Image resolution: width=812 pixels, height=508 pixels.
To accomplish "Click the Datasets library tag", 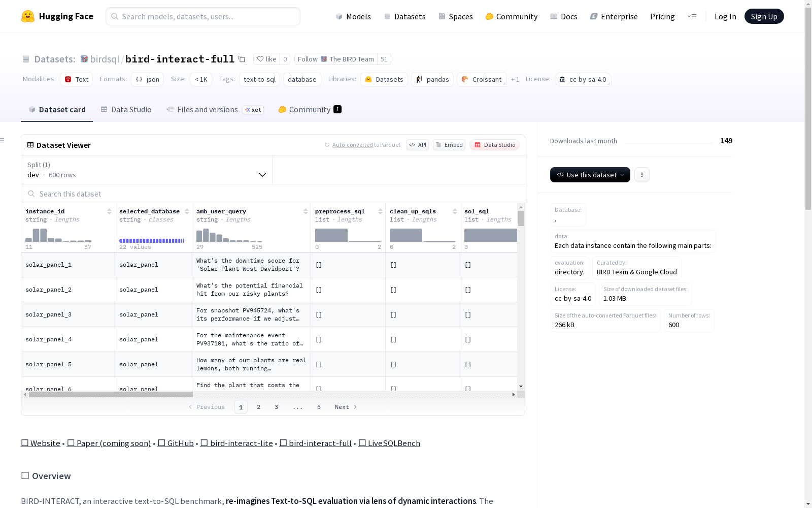I will point(384,79).
